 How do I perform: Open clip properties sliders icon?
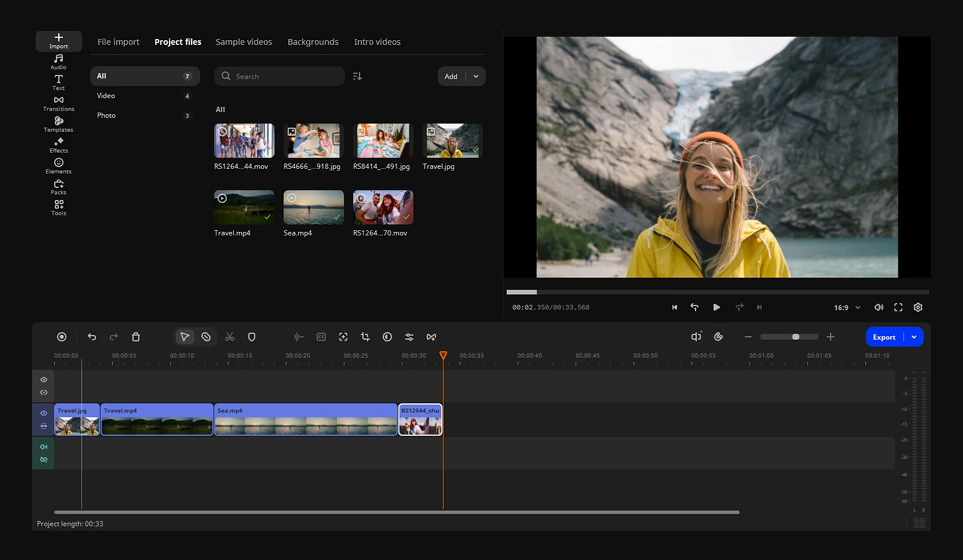tap(409, 337)
